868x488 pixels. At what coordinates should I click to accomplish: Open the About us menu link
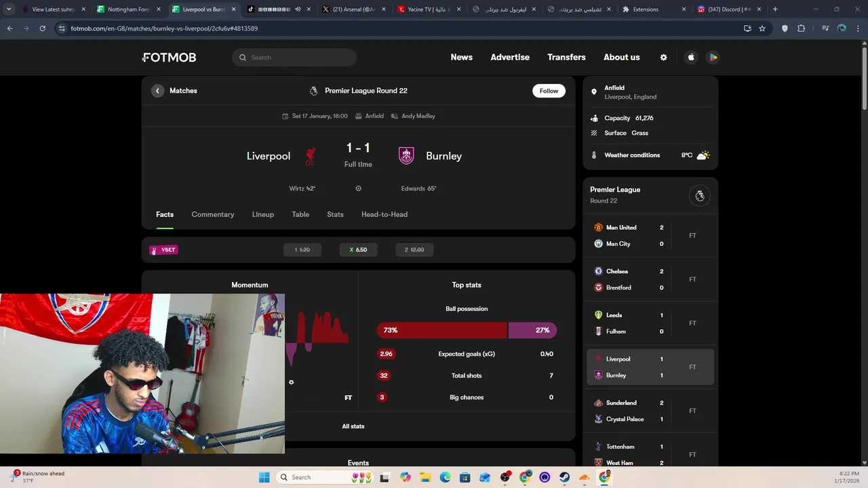[622, 58]
